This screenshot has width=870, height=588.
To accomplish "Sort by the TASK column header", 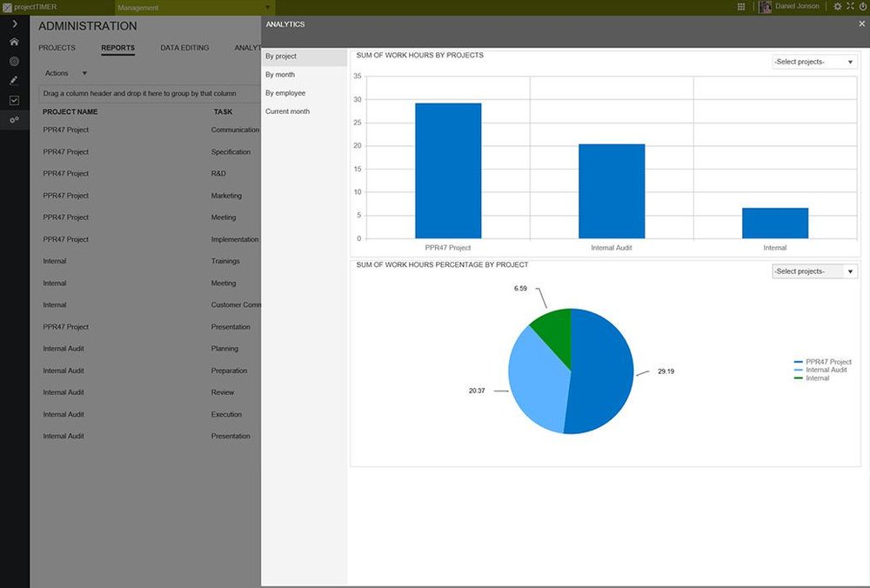I will (223, 112).
